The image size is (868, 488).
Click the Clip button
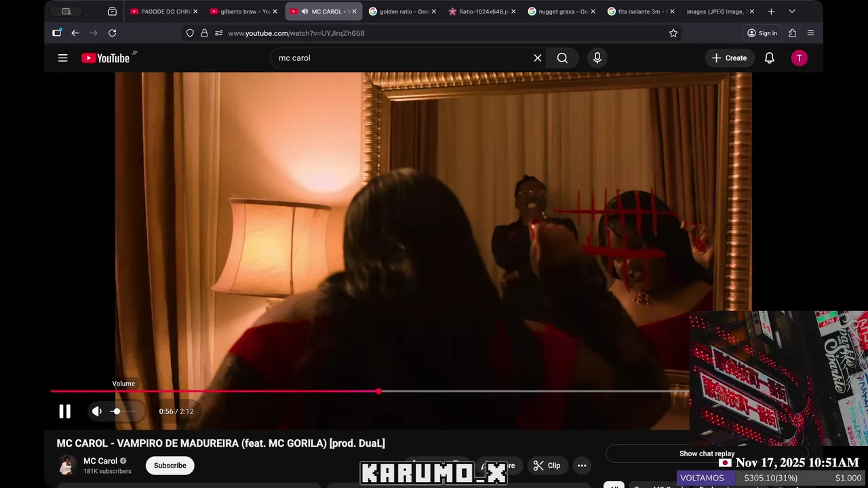pos(547,466)
